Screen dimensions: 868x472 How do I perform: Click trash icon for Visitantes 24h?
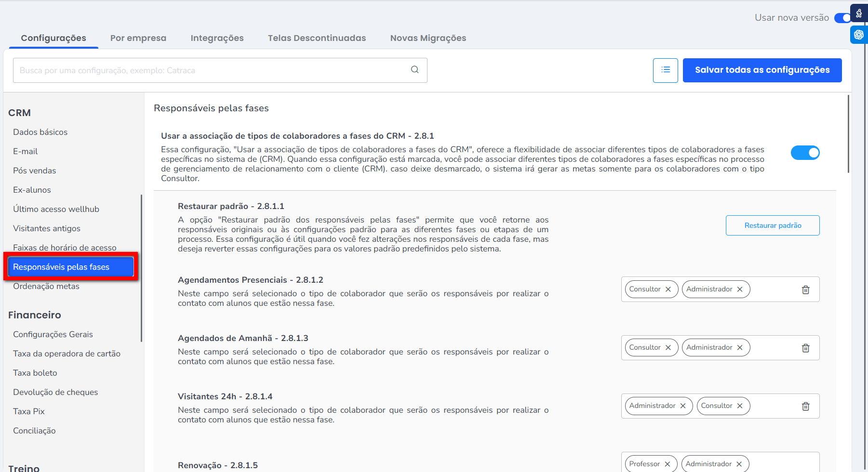pyautogui.click(x=805, y=406)
